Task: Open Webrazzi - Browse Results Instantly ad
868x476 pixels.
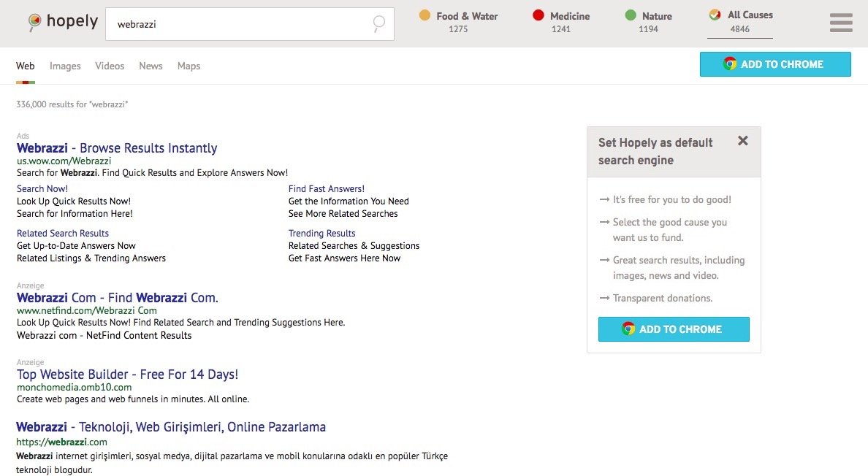Action: (117, 148)
